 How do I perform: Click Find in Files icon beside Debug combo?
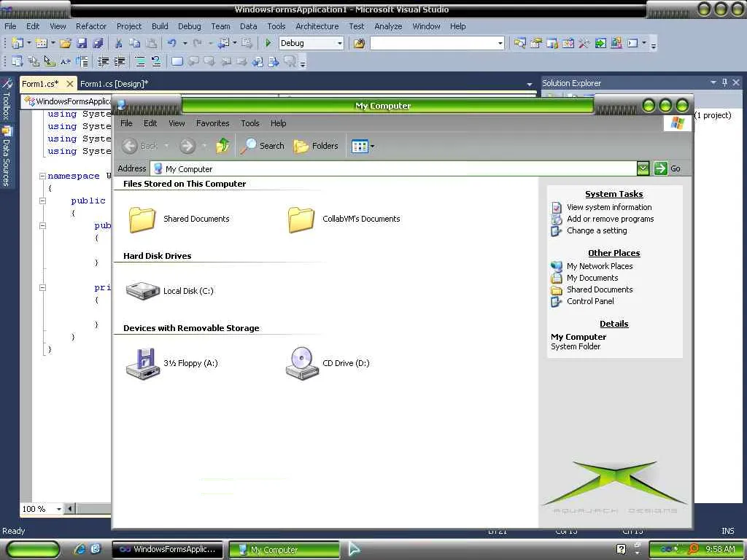359,43
